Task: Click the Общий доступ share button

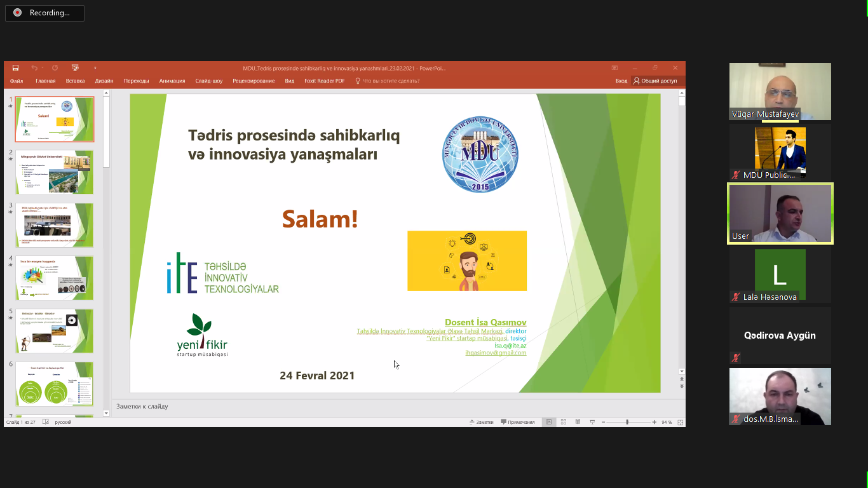Action: click(655, 81)
